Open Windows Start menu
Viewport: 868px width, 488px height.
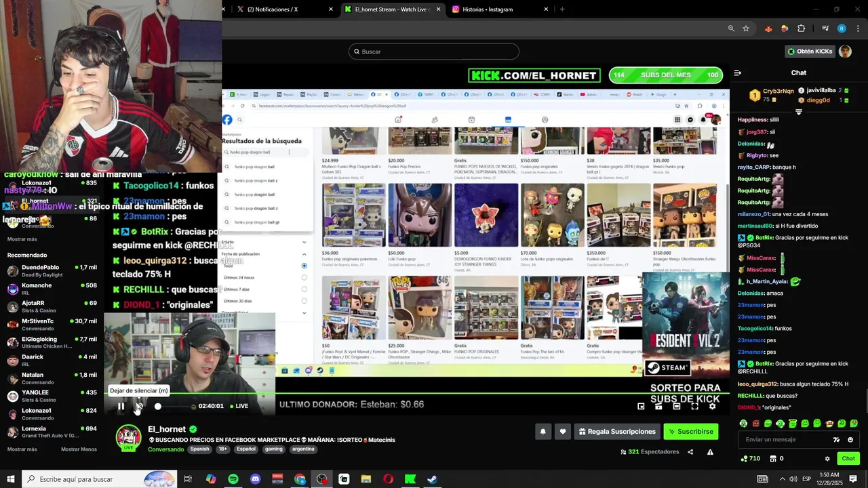(x=10, y=479)
